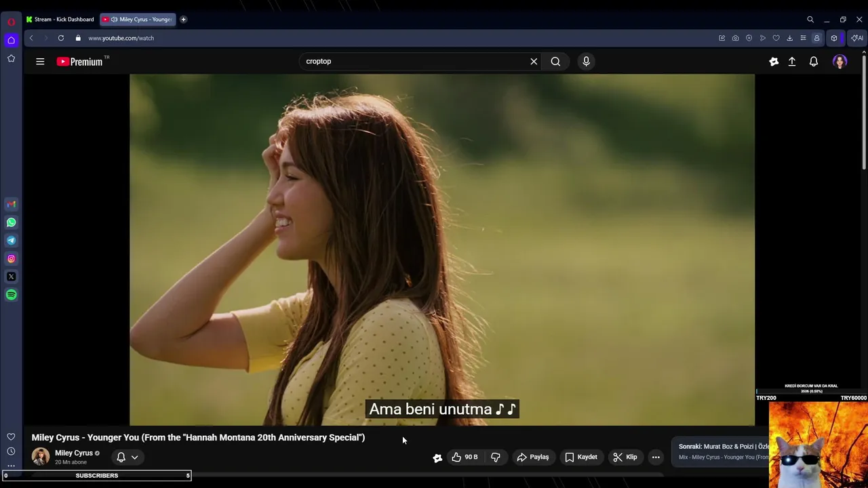Screen dimensions: 868x488
Task: Open more actions three-dots menu
Action: 656,457
